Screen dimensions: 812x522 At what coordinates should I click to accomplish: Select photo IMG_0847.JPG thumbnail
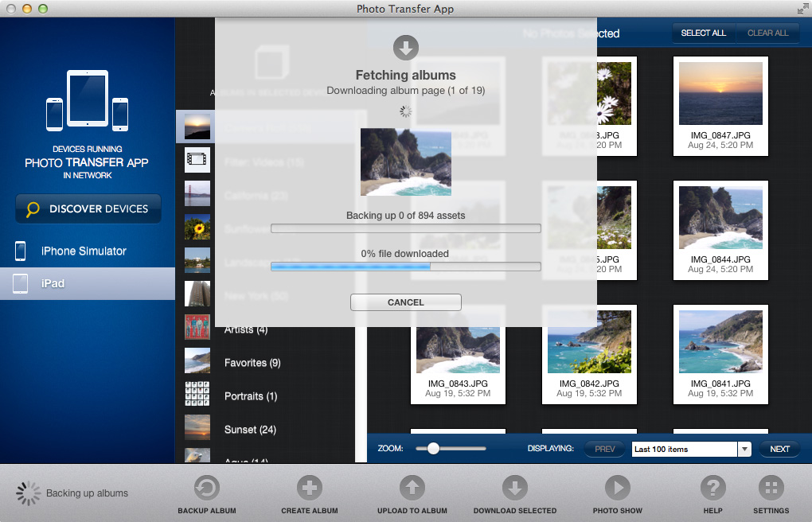click(720, 94)
